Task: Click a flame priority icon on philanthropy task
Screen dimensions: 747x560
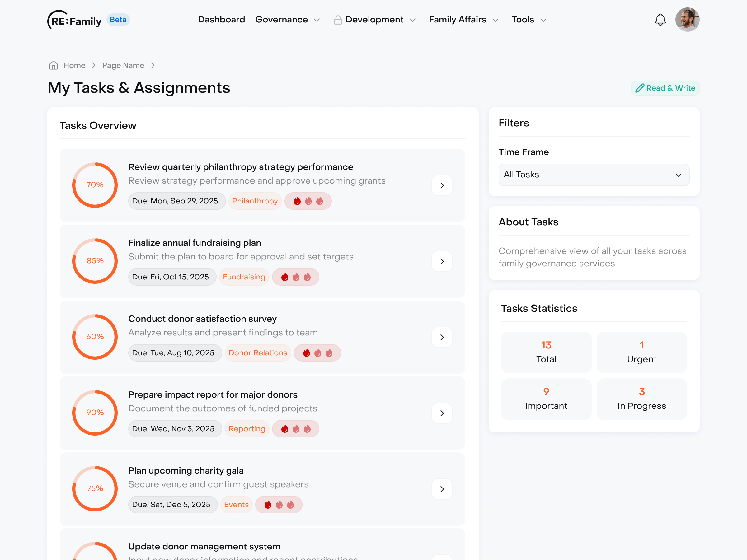Action: [x=297, y=201]
